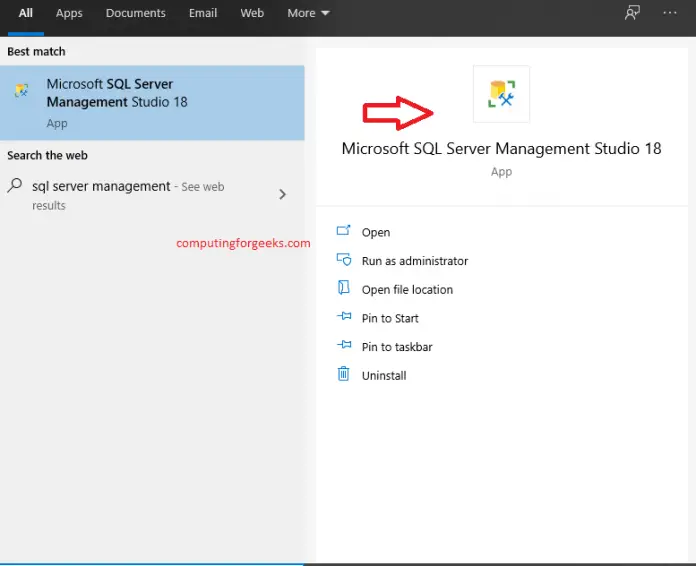Image resolution: width=696 pixels, height=566 pixels.
Task: Click the large SSMS app icon in preview
Action: (x=501, y=94)
